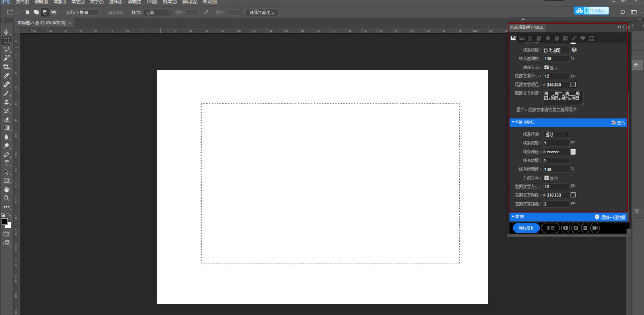The height and width of the screenshot is (315, 644).
Task: Click 增加一组数据 link
Action: click(609, 217)
